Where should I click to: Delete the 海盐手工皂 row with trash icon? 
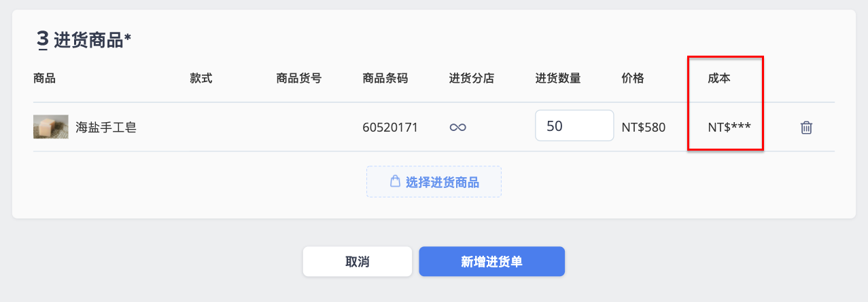(x=806, y=127)
